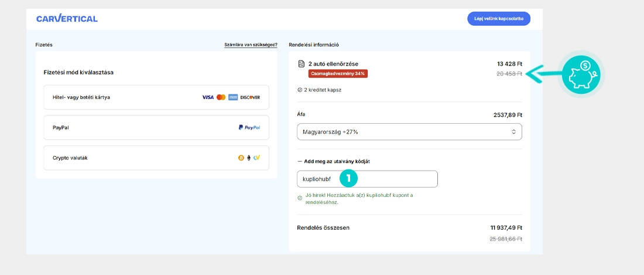Click the Visa card logo
This screenshot has height=275, width=644.
(208, 97)
